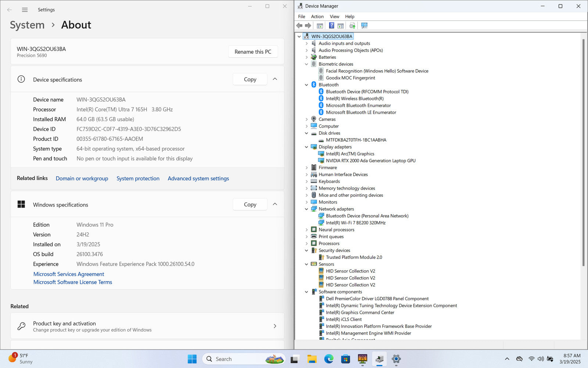Open the File menu in Device Manager
588x368 pixels.
(x=301, y=17)
